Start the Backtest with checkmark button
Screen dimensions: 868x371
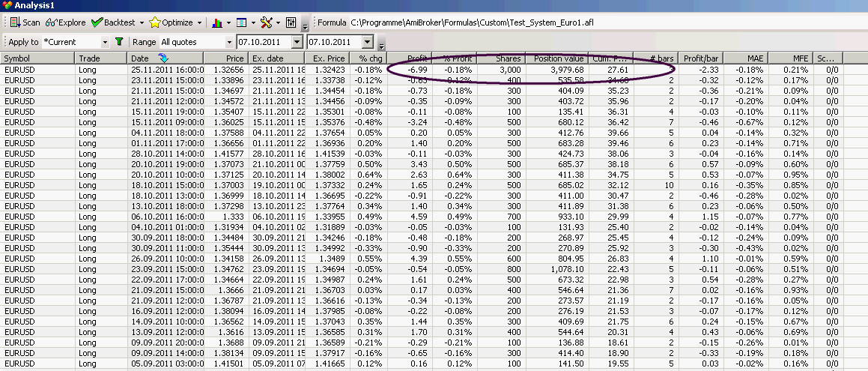(113, 22)
